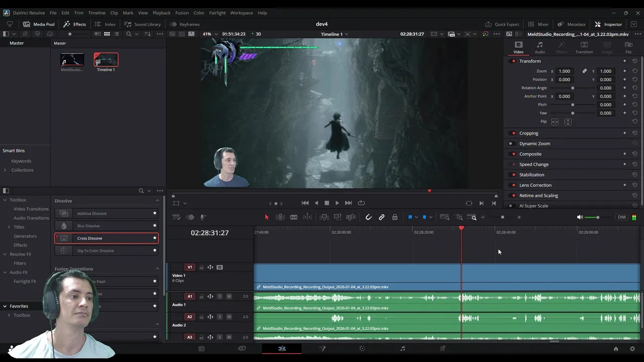Click zoom link chain icon in Inspector
644x362 pixels.
[584, 71]
